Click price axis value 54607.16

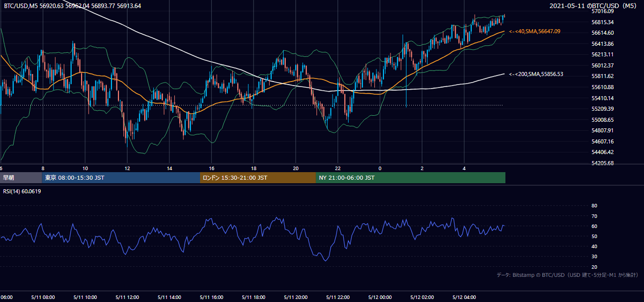pos(602,141)
